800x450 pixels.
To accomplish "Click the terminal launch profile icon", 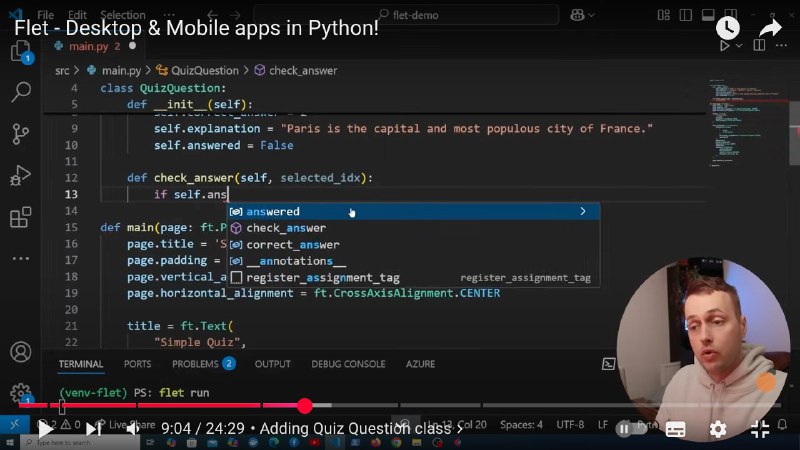I will click(x=608, y=364).
